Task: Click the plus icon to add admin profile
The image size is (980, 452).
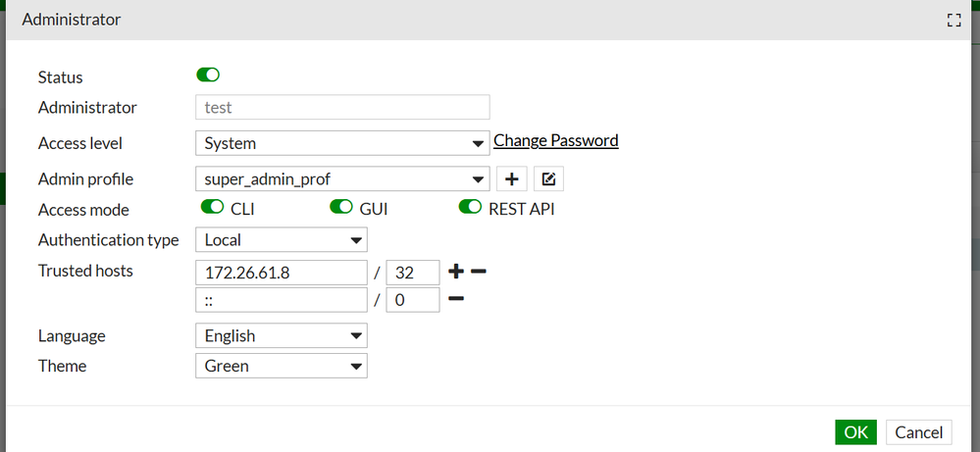Action: (x=511, y=179)
